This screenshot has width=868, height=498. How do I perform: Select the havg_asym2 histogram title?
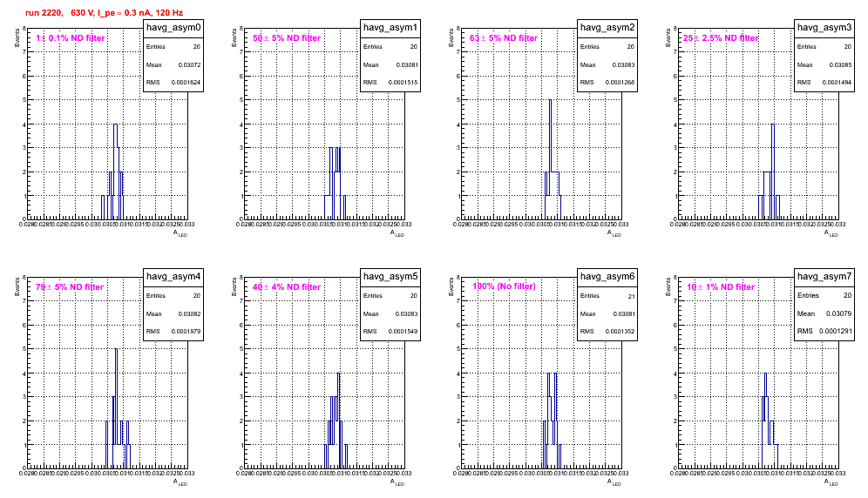tap(607, 27)
